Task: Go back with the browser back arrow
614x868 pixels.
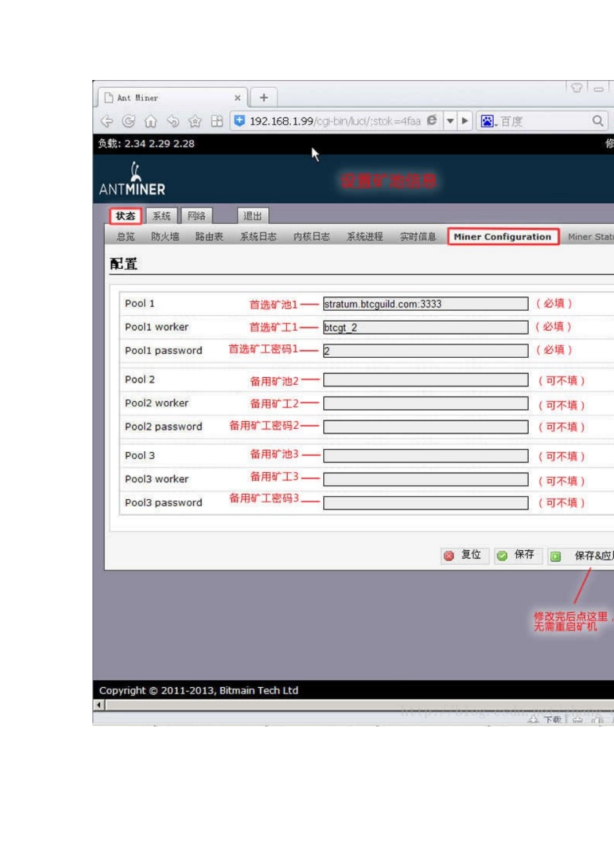Action: [x=107, y=121]
